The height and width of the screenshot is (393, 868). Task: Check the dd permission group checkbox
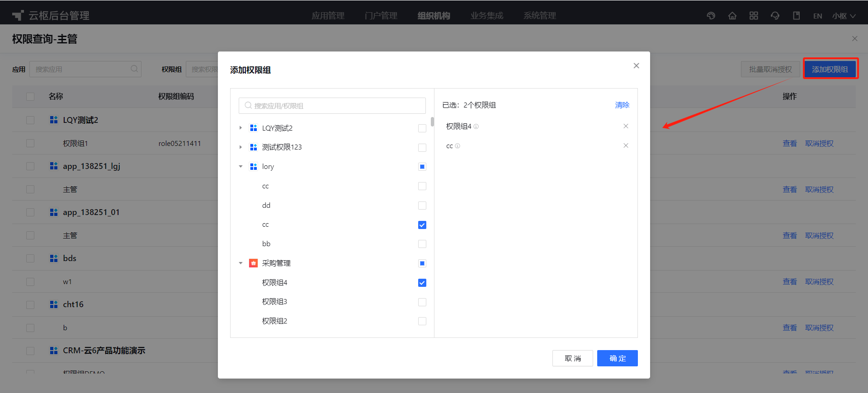(422, 206)
